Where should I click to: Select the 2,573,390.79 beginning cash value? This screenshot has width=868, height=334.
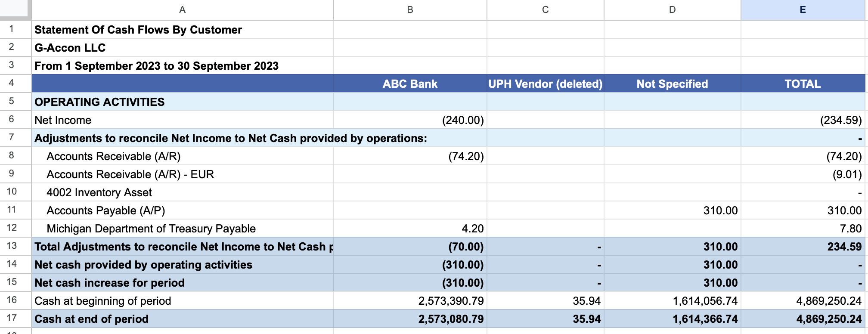[410, 300]
